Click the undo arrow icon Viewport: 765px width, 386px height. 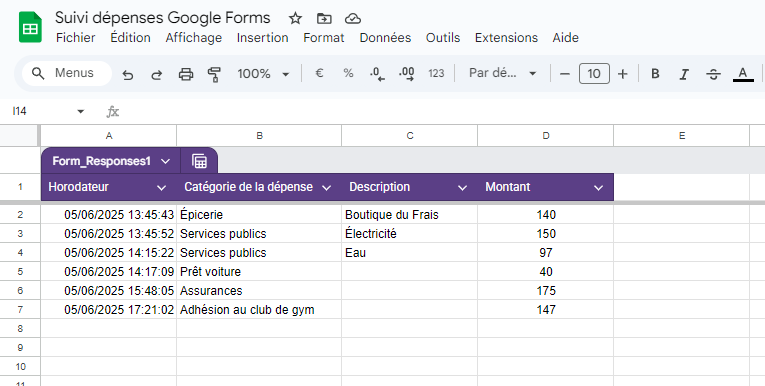pos(128,74)
